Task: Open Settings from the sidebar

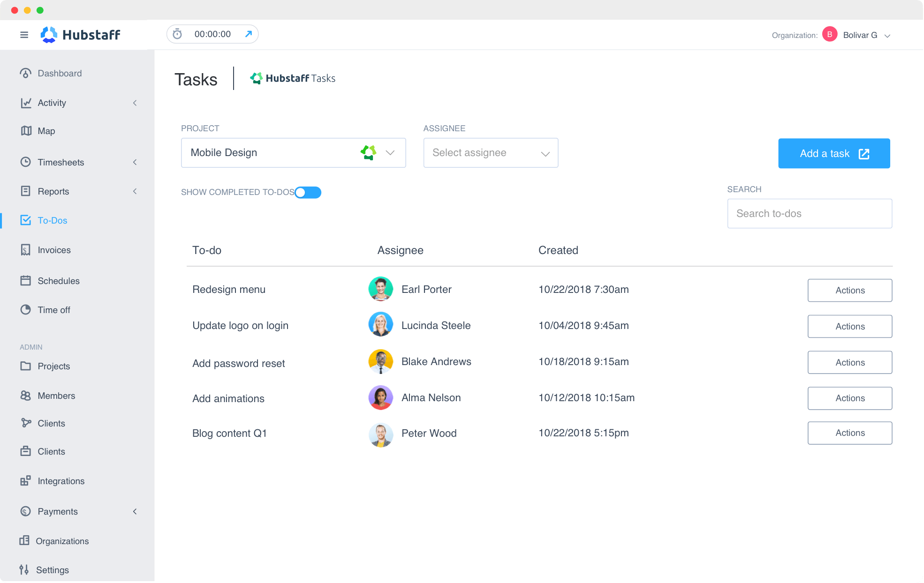Action: point(53,570)
